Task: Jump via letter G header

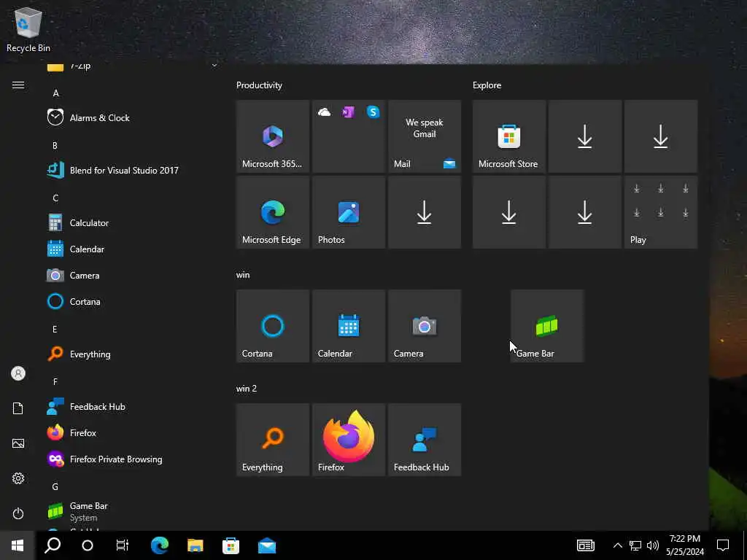Action: point(55,486)
